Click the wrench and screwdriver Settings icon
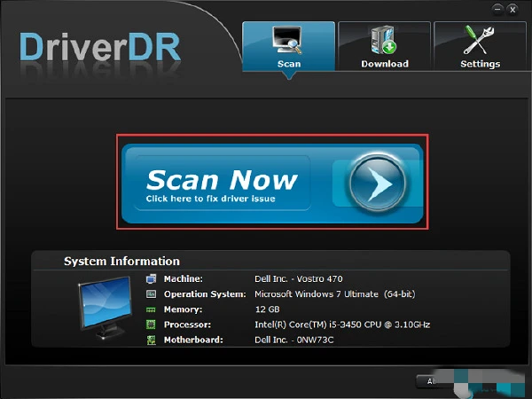This screenshot has width=532, height=399. 480,40
